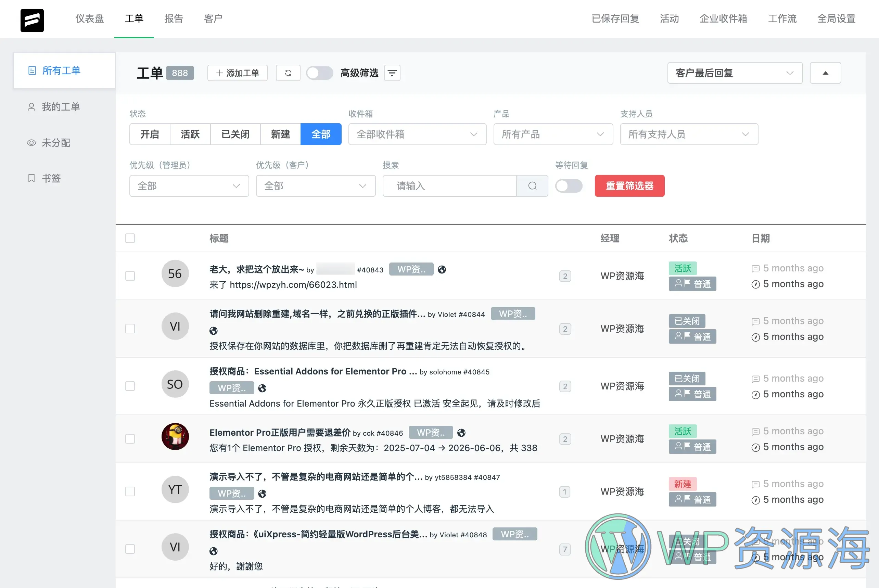Open the 所有产品 product filter dropdown
Image resolution: width=879 pixels, height=588 pixels.
coord(553,134)
